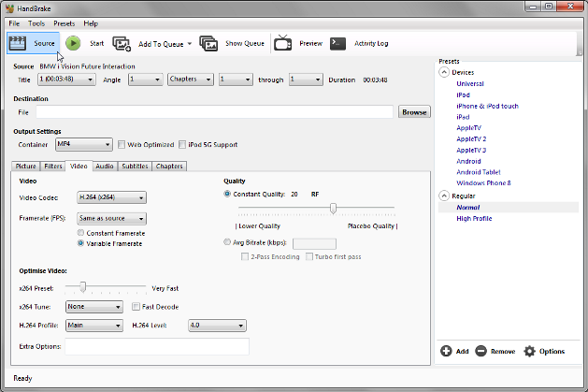Select the AppleTV 2 preset

click(x=471, y=138)
